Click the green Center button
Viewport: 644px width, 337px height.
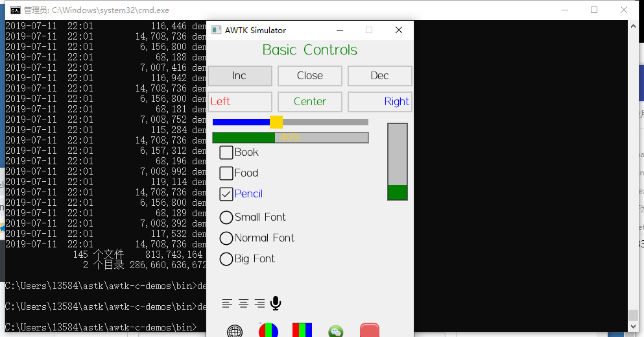coord(310,101)
